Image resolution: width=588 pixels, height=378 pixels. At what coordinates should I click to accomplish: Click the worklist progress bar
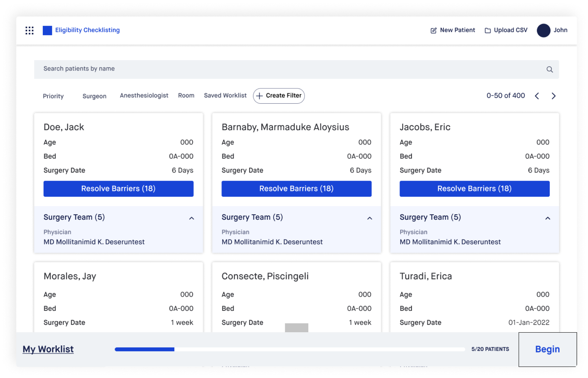click(x=290, y=349)
